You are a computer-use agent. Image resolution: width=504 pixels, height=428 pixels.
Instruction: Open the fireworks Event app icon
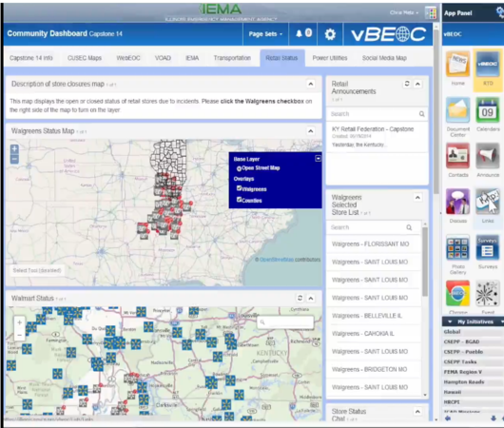pyautogui.click(x=488, y=293)
